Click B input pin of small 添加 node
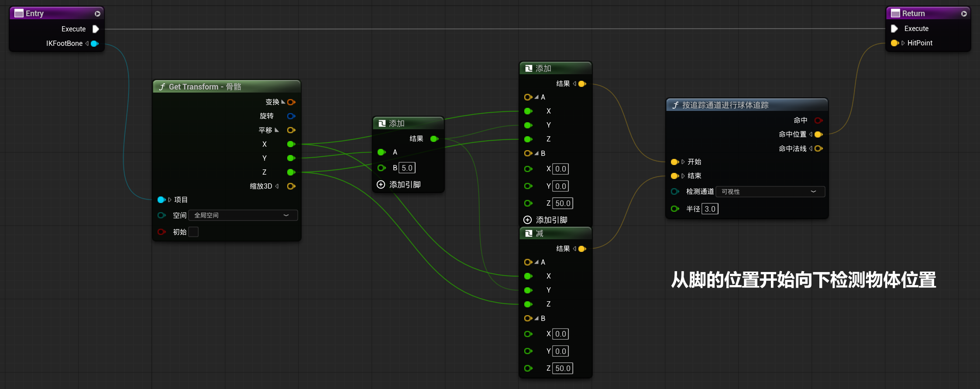The height and width of the screenshot is (389, 980). point(382,168)
